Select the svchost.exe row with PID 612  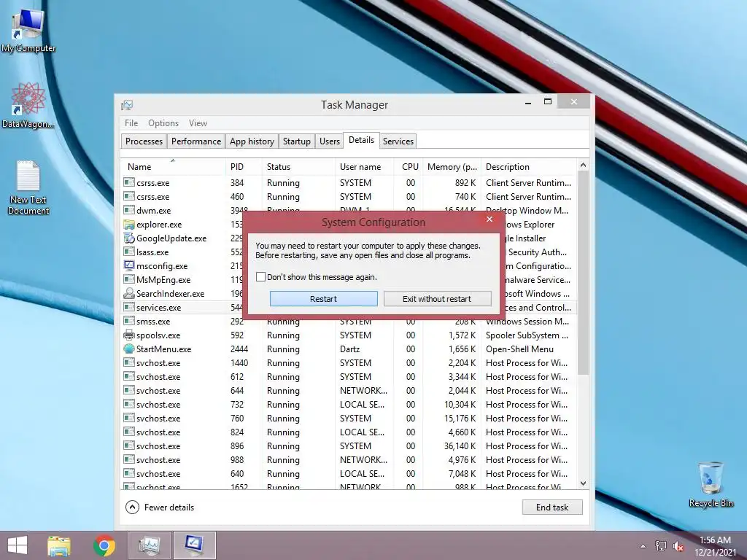[348, 376]
